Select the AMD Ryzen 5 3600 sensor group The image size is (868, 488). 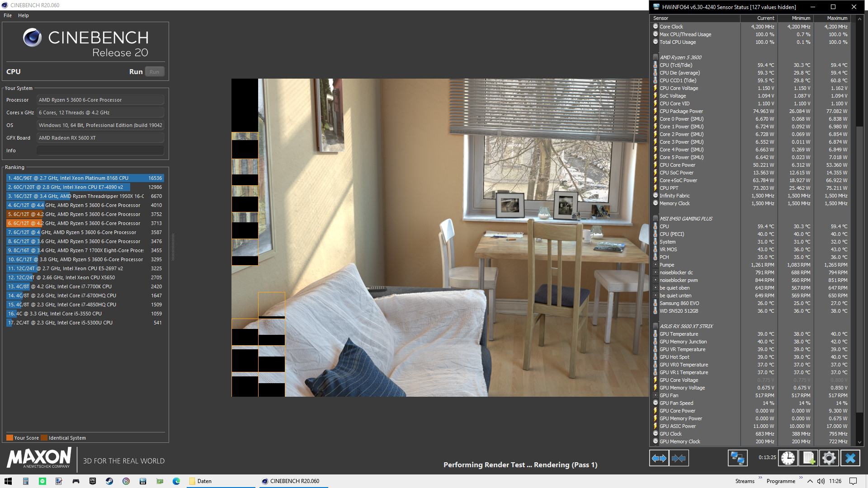tap(680, 57)
